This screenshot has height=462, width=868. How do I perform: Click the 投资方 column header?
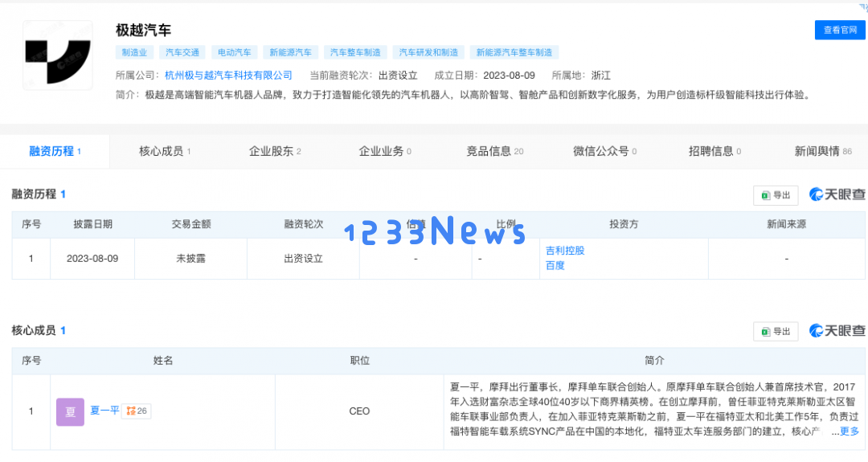pyautogui.click(x=624, y=224)
